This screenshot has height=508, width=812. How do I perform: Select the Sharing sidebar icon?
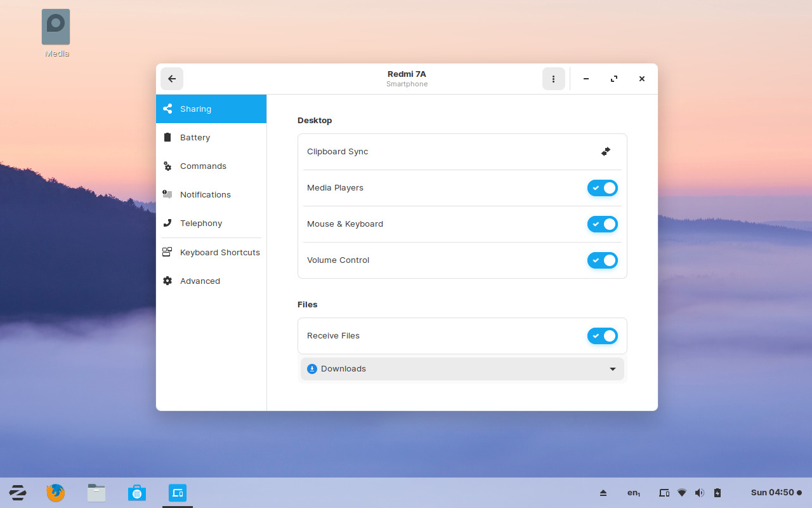167,109
